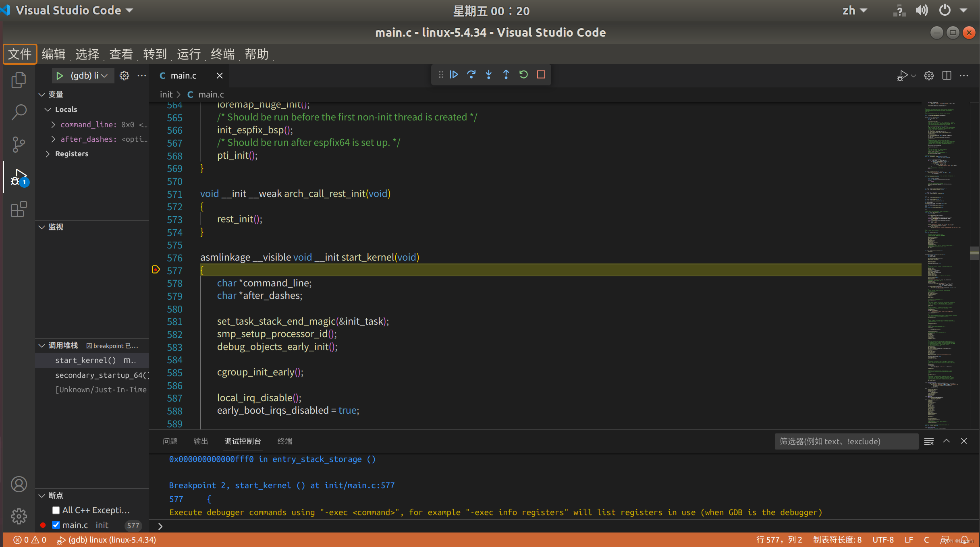Click UTF-8 encoding in the status bar
This screenshot has width=980, height=547.
(882, 540)
